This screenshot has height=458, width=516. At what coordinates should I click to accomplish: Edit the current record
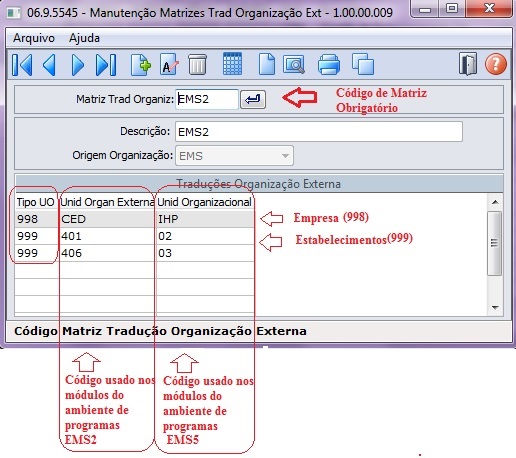[x=169, y=64]
